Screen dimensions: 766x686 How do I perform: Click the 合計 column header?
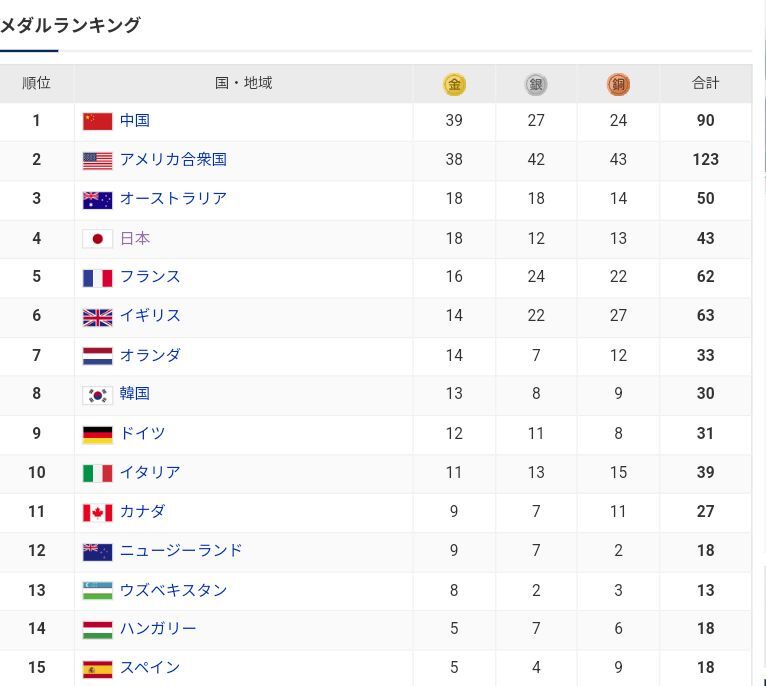pyautogui.click(x=705, y=83)
